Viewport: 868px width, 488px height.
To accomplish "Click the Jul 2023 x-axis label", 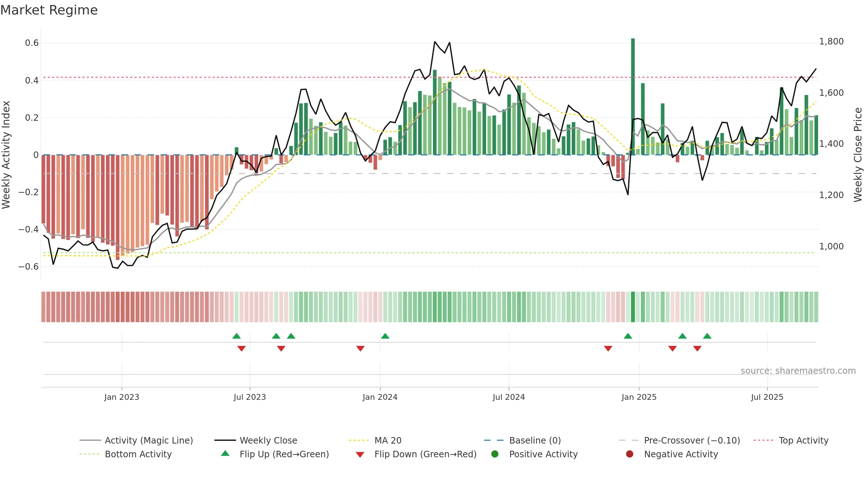I will coord(250,397).
